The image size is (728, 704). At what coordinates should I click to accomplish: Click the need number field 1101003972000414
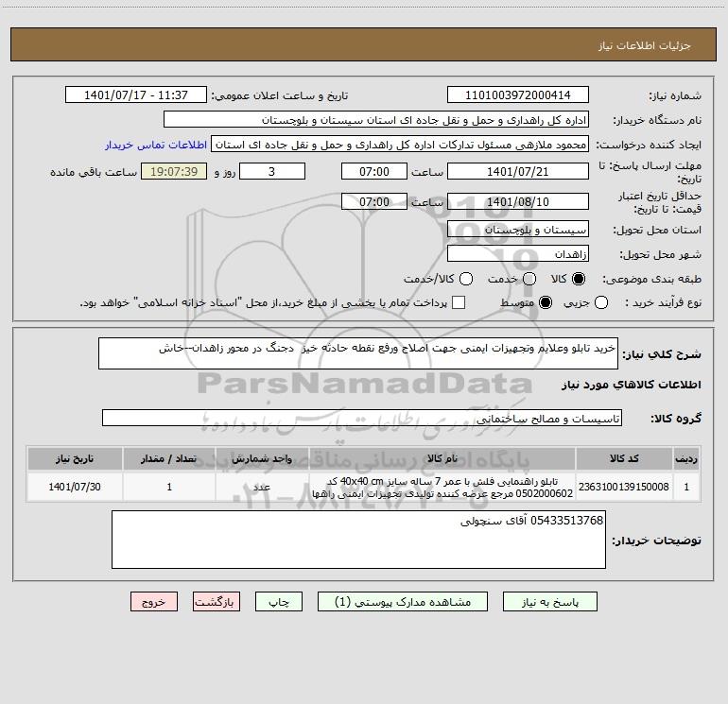click(x=518, y=95)
